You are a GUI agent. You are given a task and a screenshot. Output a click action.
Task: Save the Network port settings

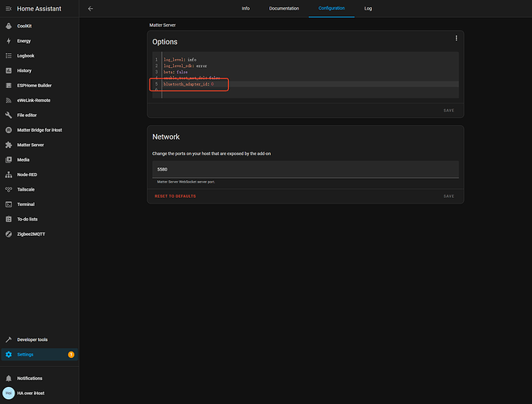click(x=449, y=196)
